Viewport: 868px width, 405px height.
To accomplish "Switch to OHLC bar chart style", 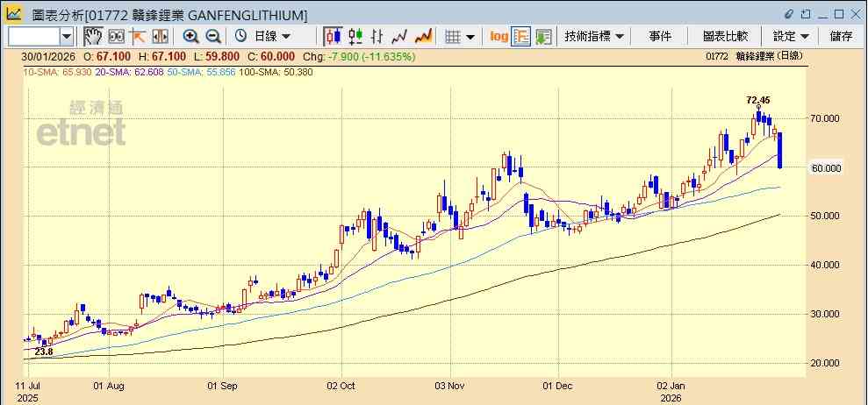I will click(x=377, y=37).
